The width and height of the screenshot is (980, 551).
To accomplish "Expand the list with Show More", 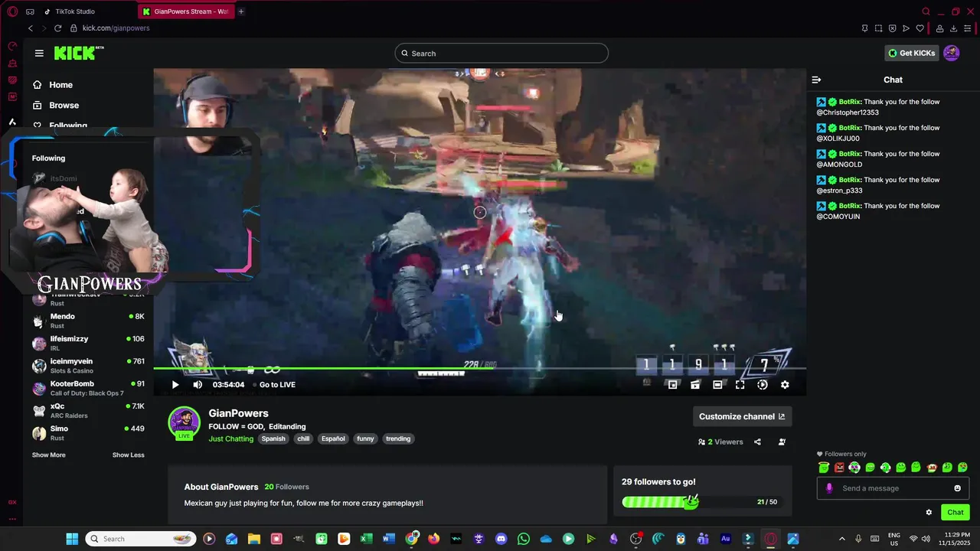I will (x=48, y=455).
